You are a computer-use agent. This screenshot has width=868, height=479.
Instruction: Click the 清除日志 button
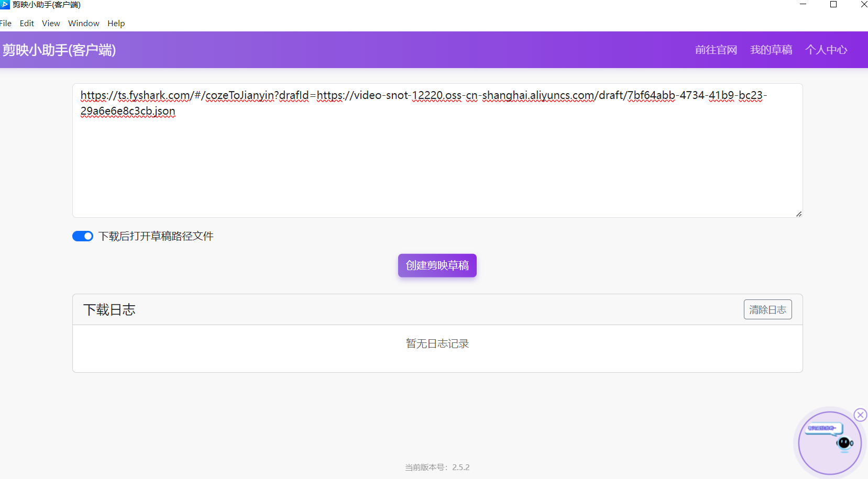(768, 309)
